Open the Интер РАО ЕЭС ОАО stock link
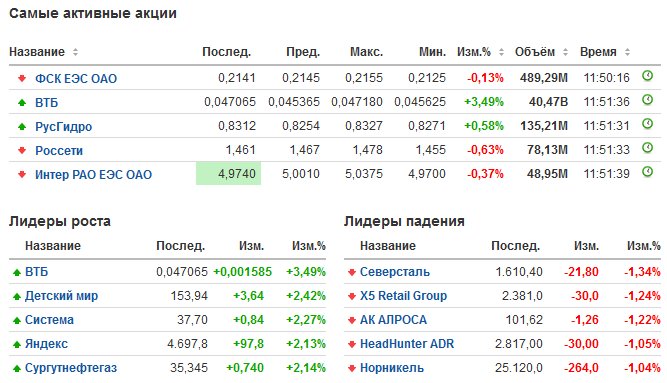The width and height of the screenshot is (667, 383). click(x=93, y=174)
